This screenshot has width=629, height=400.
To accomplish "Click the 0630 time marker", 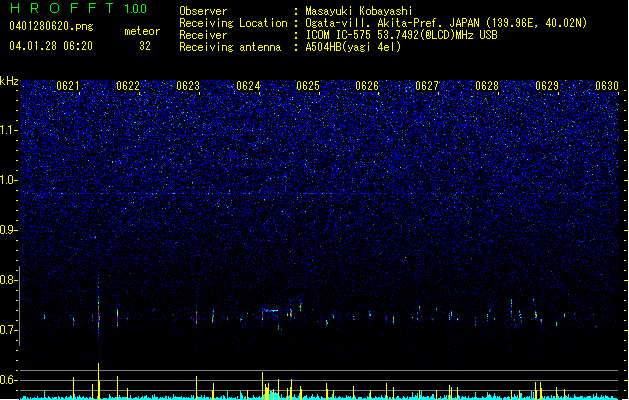I will click(x=607, y=86).
